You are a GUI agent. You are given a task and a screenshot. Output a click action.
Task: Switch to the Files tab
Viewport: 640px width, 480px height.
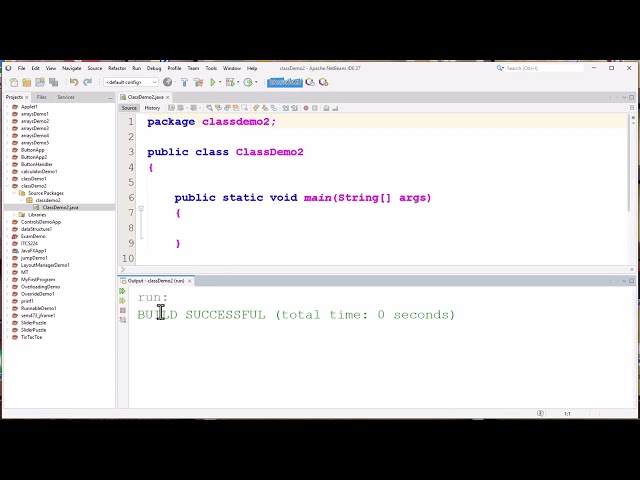tap(41, 97)
